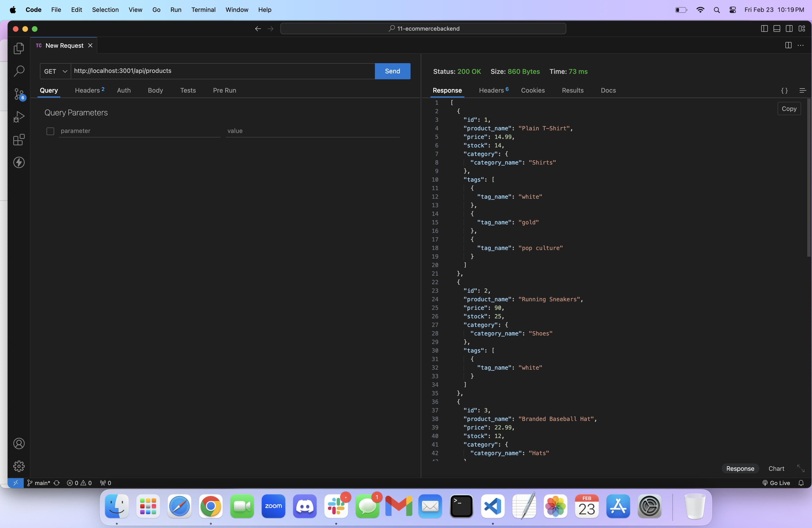Toggle the bottom panel layout button

point(777,29)
